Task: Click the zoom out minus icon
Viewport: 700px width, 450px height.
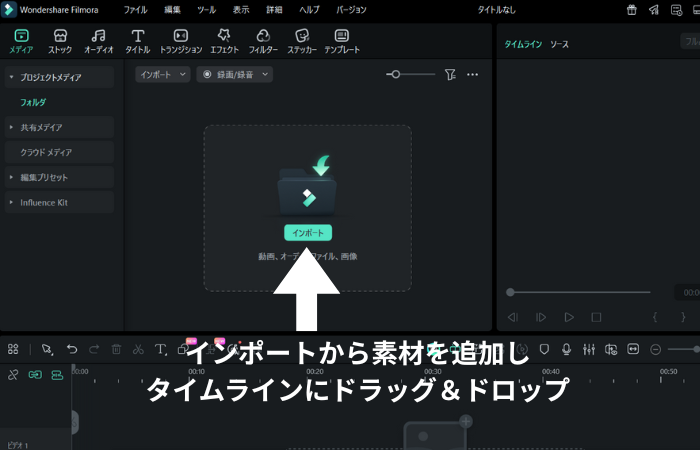Action: pos(655,349)
